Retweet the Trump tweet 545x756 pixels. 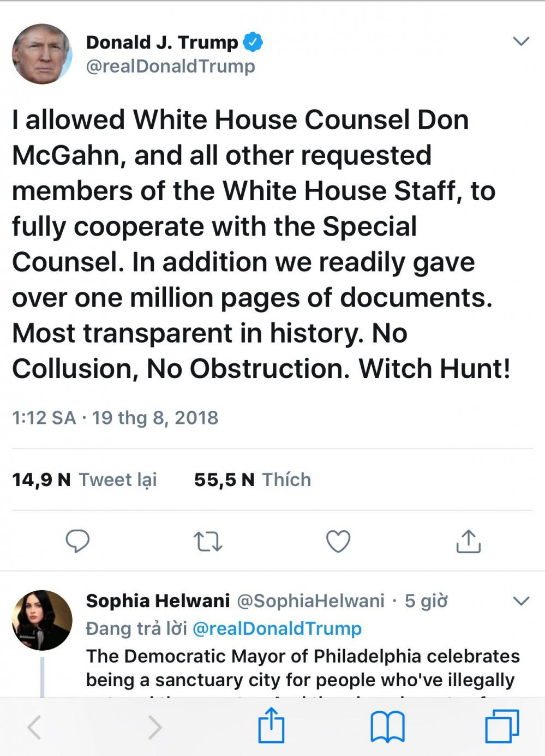[208, 542]
